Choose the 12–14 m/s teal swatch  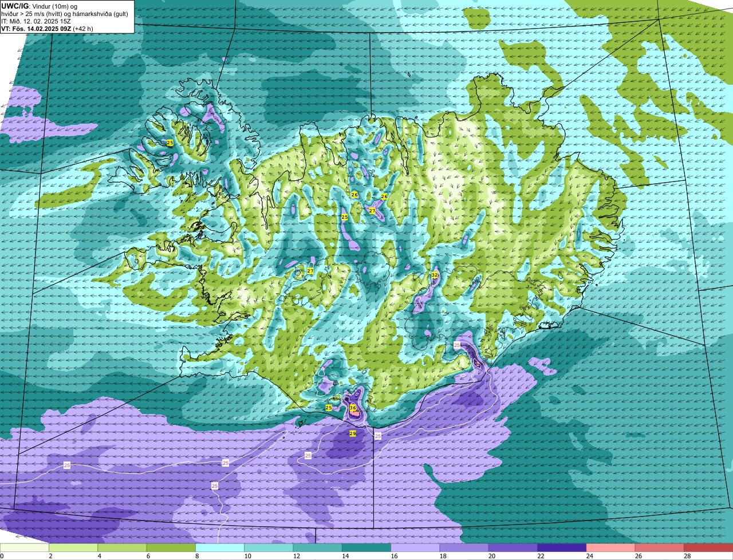[317, 548]
